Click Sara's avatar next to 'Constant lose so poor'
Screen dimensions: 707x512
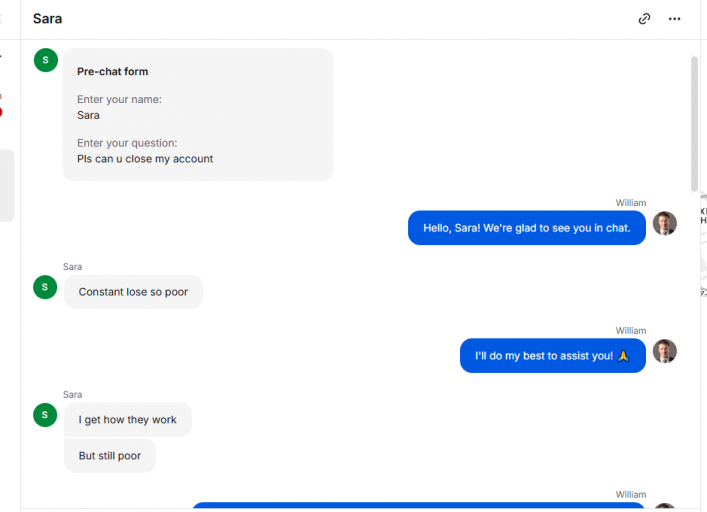pos(45,287)
